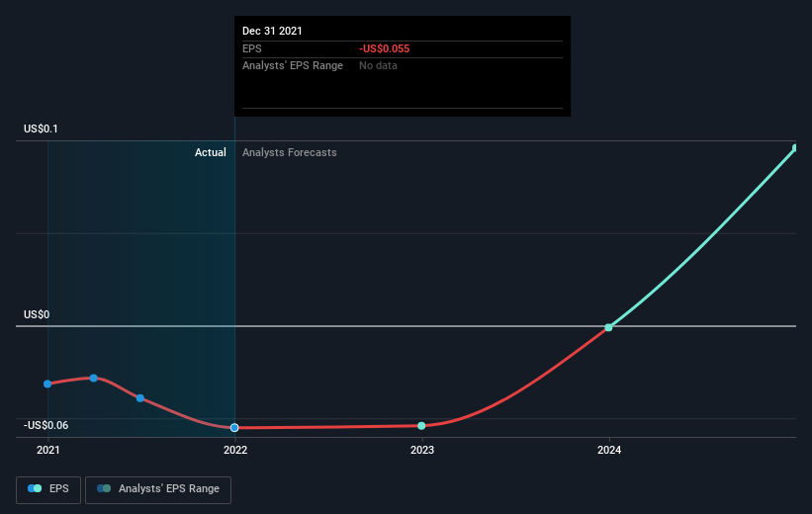Viewport: 812px width, 514px height.
Task: Click the 2023 x-axis label
Action: point(422,450)
